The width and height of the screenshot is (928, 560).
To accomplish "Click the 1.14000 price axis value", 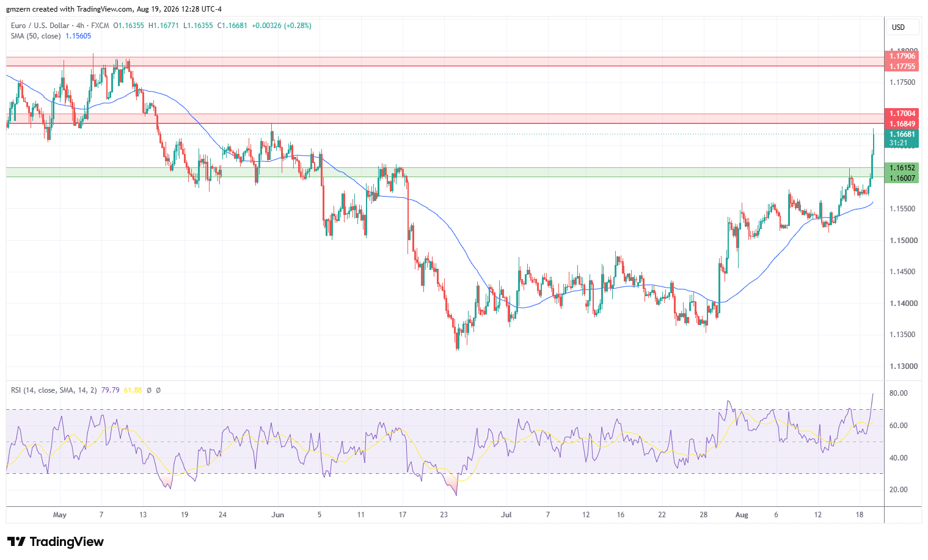I will pyautogui.click(x=902, y=304).
